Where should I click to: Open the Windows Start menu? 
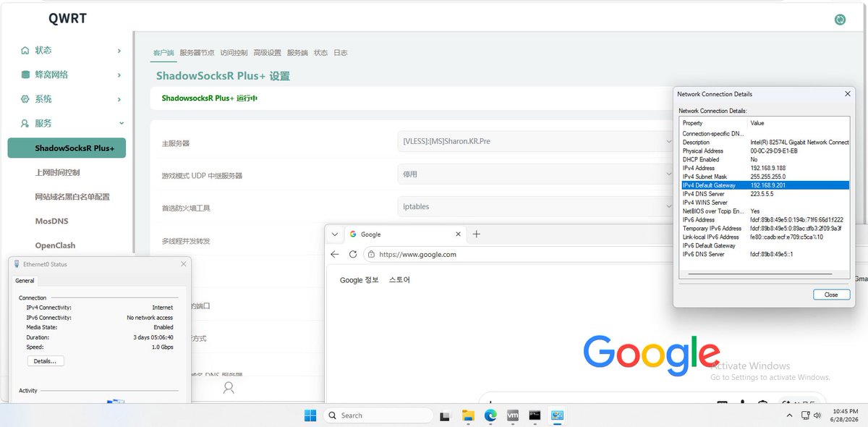point(310,415)
